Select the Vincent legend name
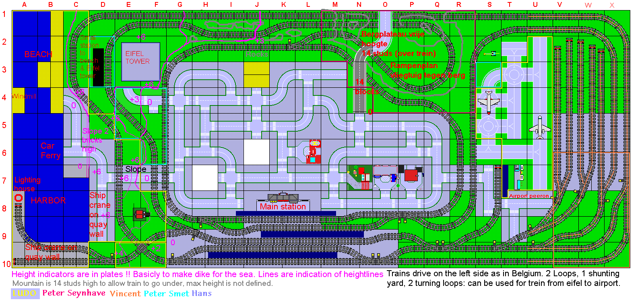The height and width of the screenshot is (302, 644). pyautogui.click(x=125, y=294)
